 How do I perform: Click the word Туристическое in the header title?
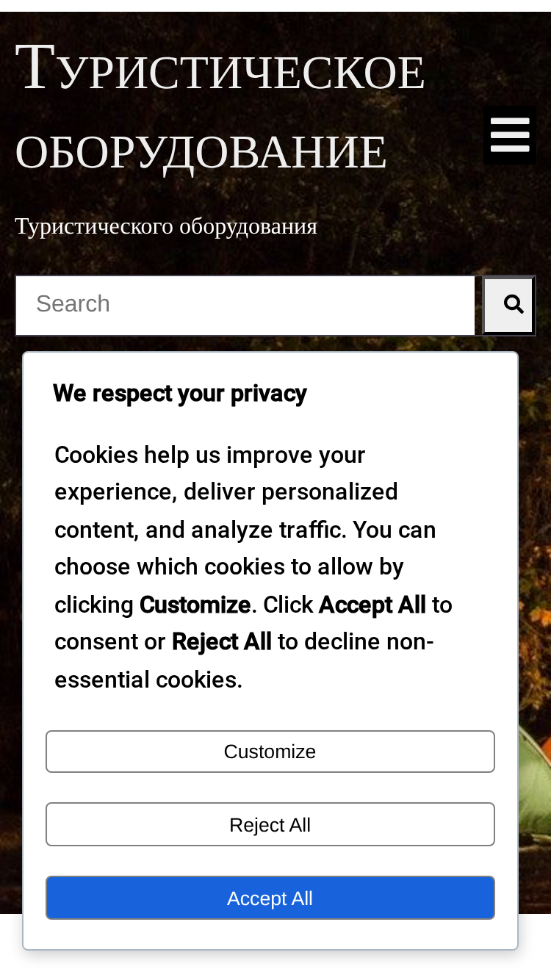click(x=220, y=69)
